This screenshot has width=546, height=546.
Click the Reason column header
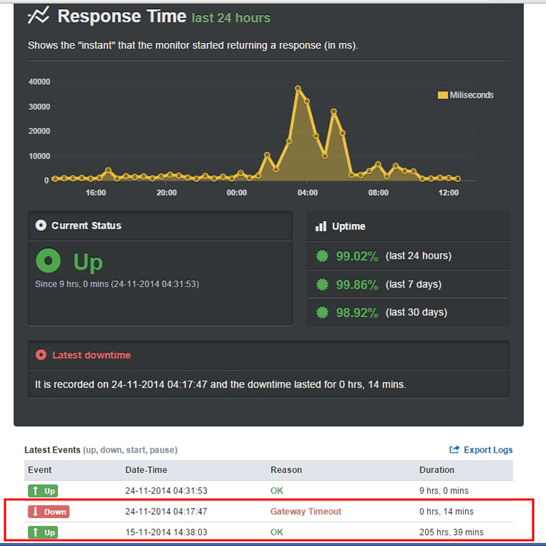[x=286, y=470]
